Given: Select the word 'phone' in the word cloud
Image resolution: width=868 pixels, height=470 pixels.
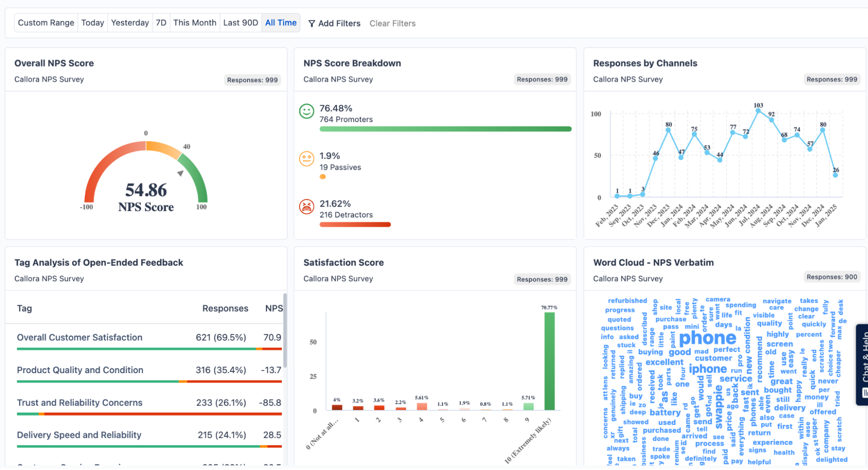Looking at the screenshot, I should (707, 338).
